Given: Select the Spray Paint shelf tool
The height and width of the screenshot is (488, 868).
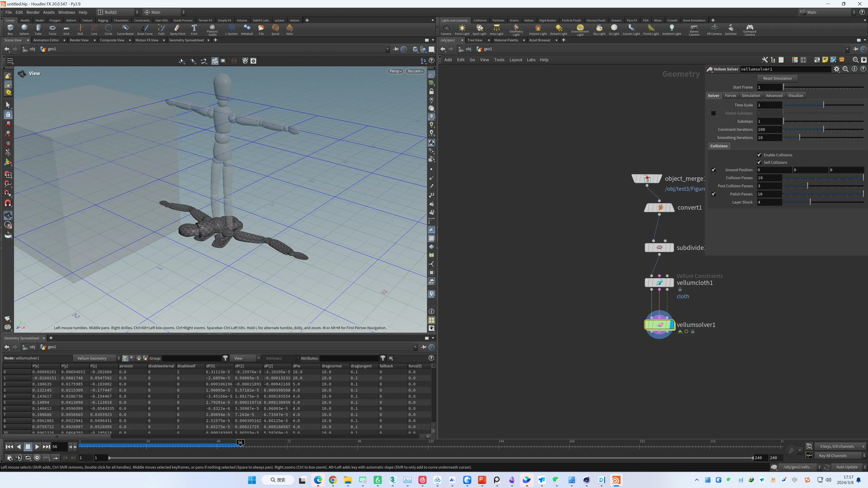Looking at the screenshot, I should [x=178, y=30].
